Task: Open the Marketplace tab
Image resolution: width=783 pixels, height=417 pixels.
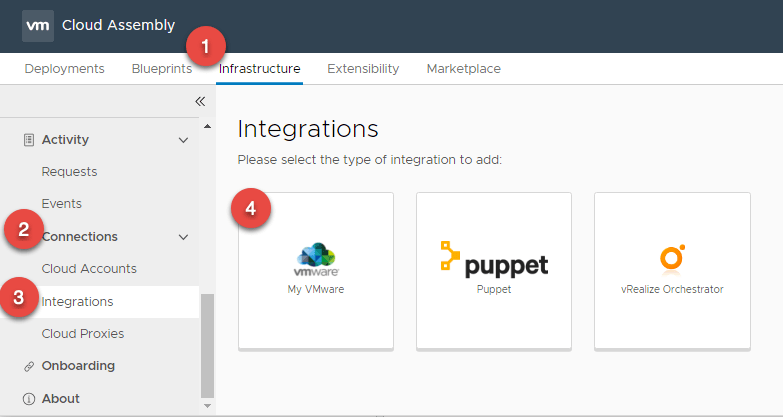Action: tap(463, 69)
